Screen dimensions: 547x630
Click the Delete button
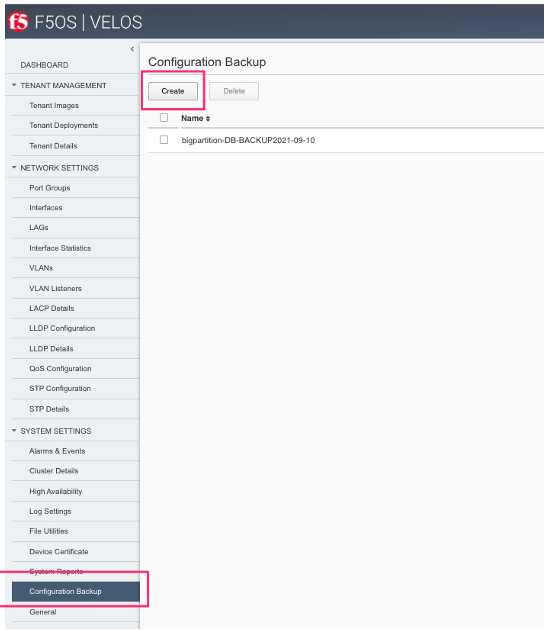point(234,91)
